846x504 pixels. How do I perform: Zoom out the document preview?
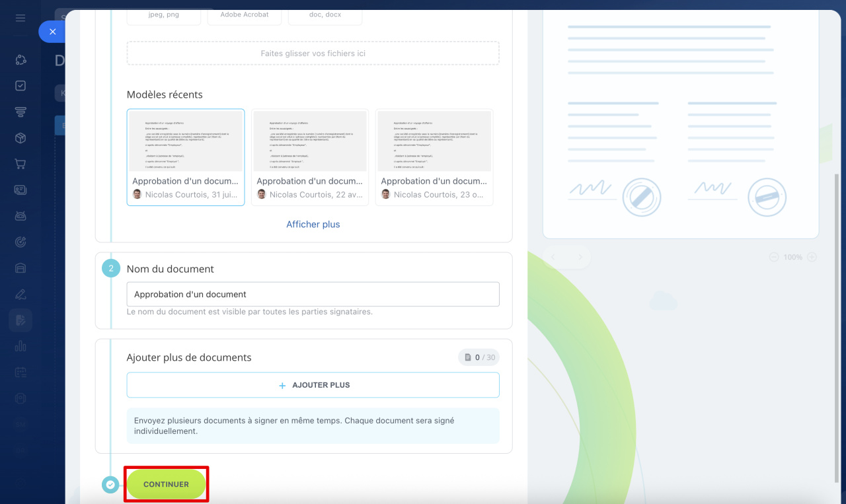[x=774, y=258]
